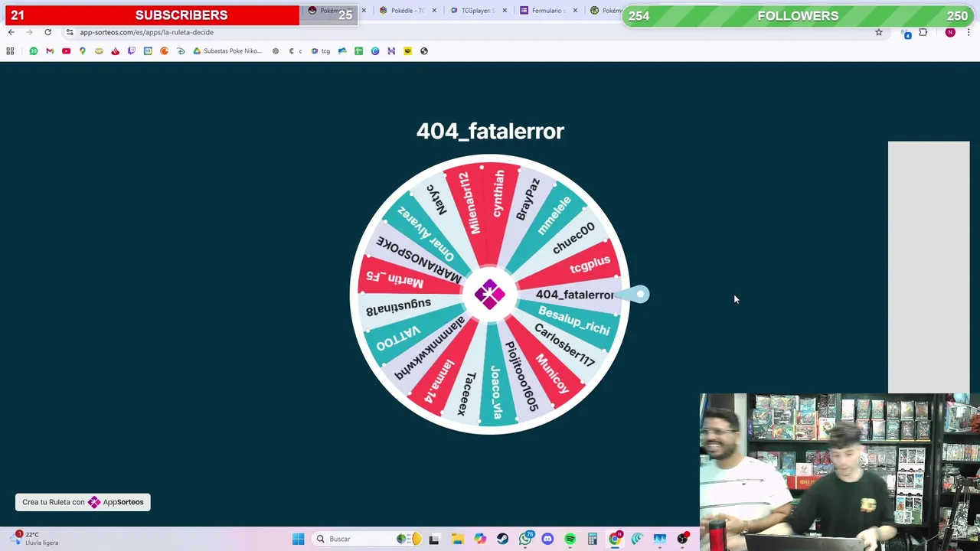980x551 pixels.
Task: Open Calculator from the taskbar
Action: [593, 539]
